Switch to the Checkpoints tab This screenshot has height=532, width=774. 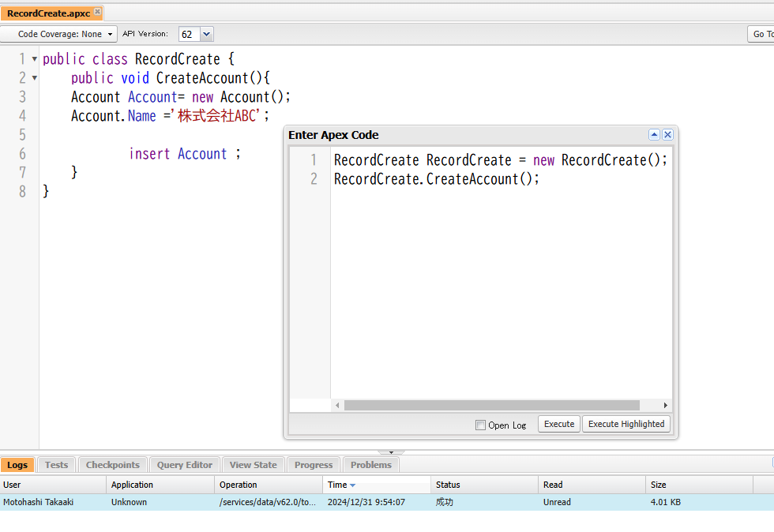click(112, 465)
